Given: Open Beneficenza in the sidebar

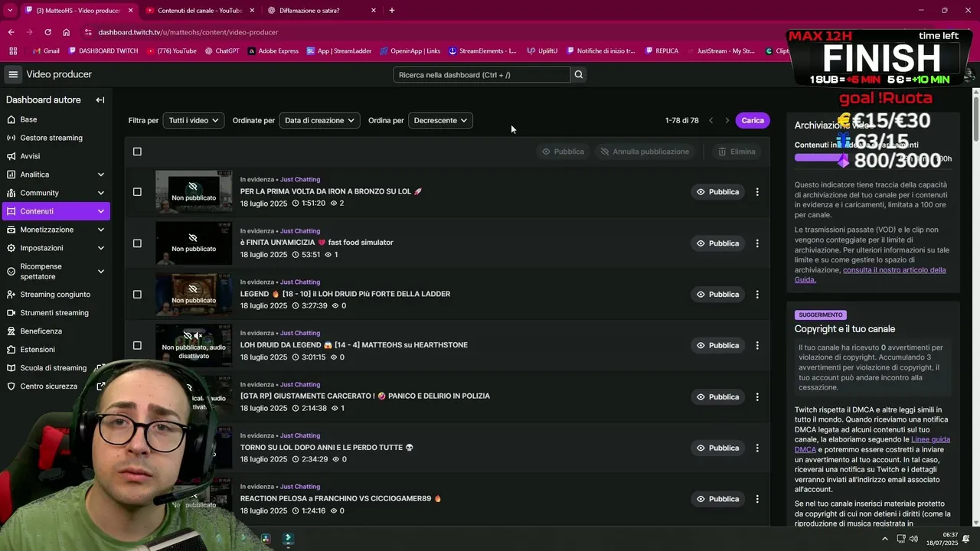Looking at the screenshot, I should (x=41, y=331).
